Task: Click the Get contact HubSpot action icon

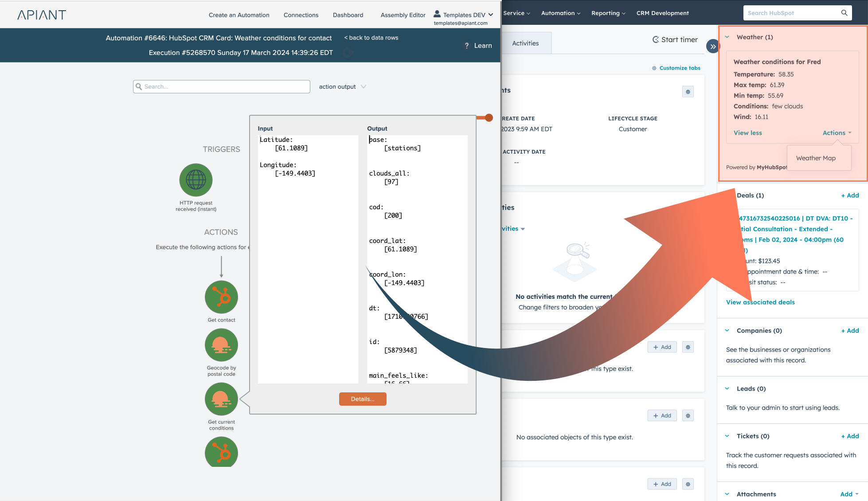Action: pyautogui.click(x=221, y=297)
